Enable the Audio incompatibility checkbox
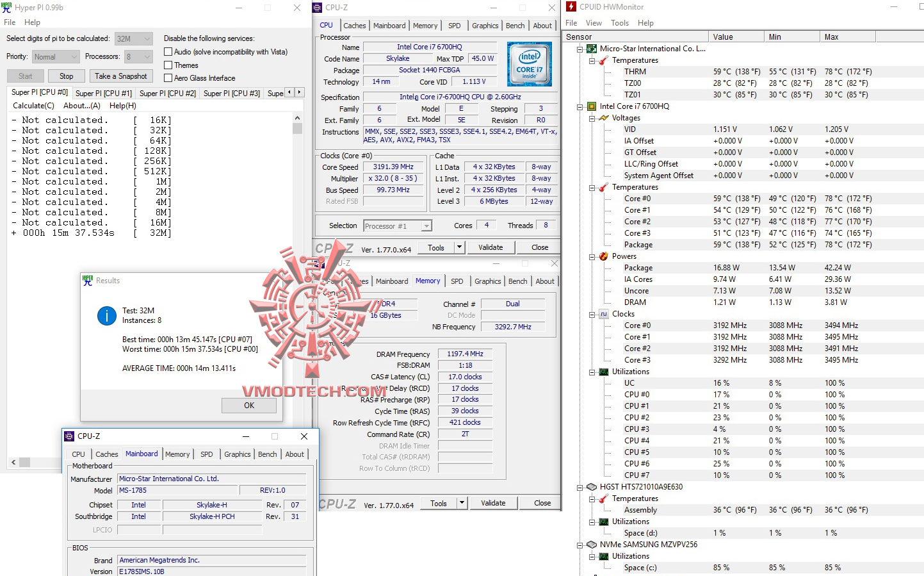The width and height of the screenshot is (924, 576). (x=167, y=51)
